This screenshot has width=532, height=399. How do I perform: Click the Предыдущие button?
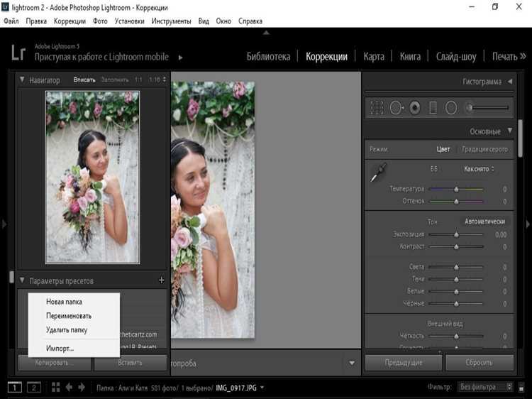point(404,363)
